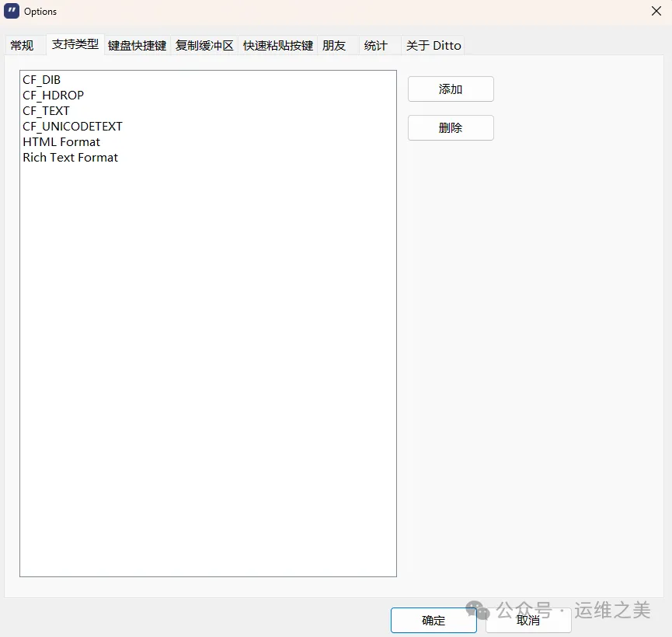Highlight the CF_UNICODETEXT entry
This screenshot has height=637, width=672.
coord(73,127)
